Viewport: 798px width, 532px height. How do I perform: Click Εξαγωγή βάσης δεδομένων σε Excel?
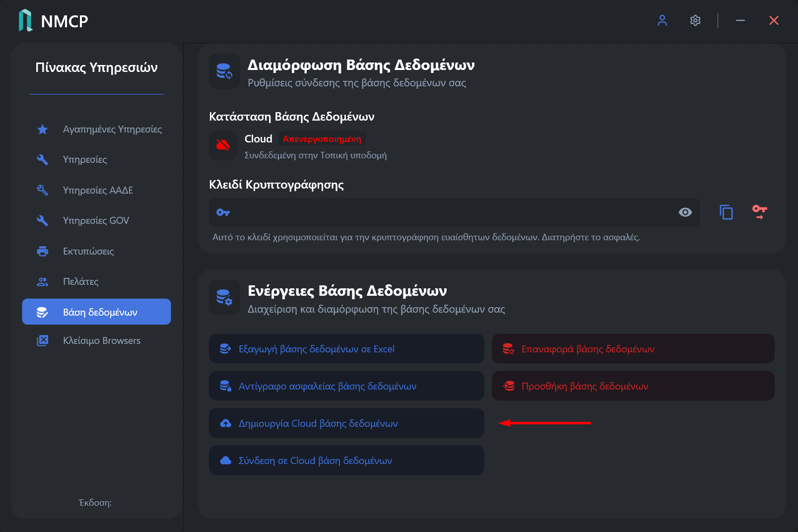click(x=346, y=349)
